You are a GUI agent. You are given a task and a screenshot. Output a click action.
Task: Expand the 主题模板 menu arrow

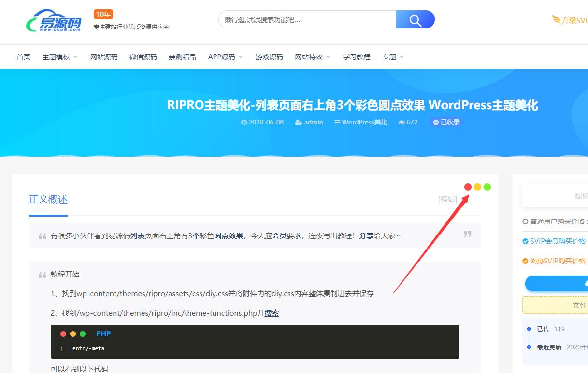[x=75, y=57]
